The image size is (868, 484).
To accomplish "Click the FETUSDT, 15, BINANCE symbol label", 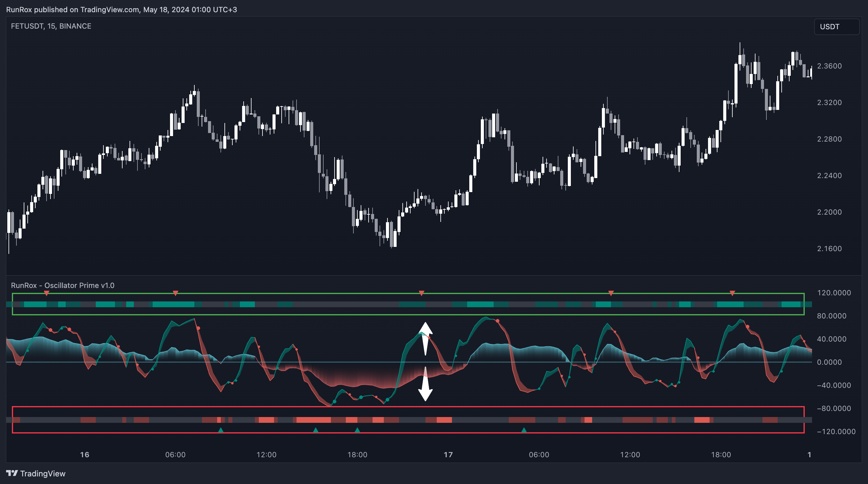I will (x=51, y=26).
